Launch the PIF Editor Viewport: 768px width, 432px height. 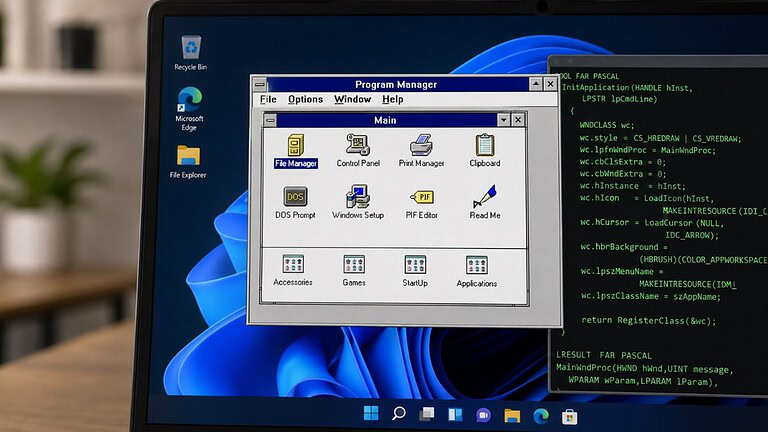pyautogui.click(x=422, y=204)
